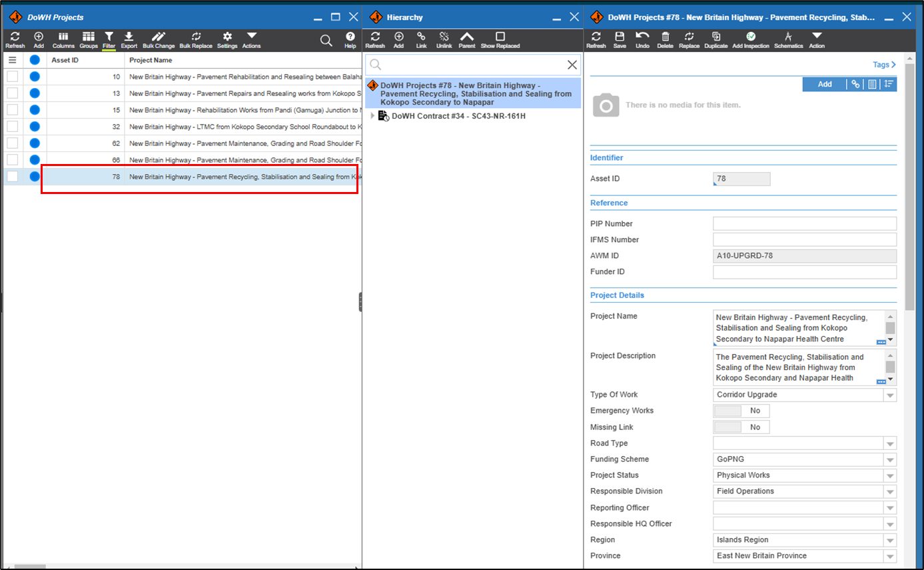Check the box for Asset ID 10 row
The image size is (924, 570).
[x=13, y=77]
